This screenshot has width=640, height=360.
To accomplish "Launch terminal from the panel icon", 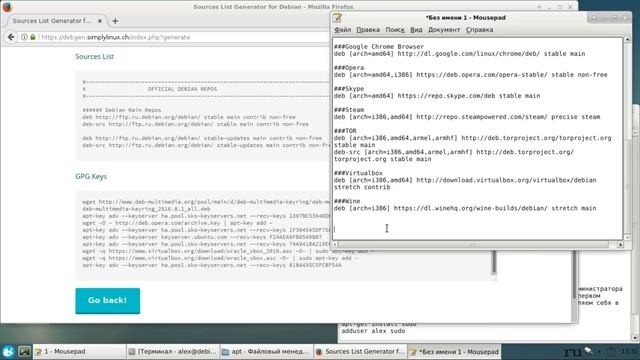I will tap(24, 351).
